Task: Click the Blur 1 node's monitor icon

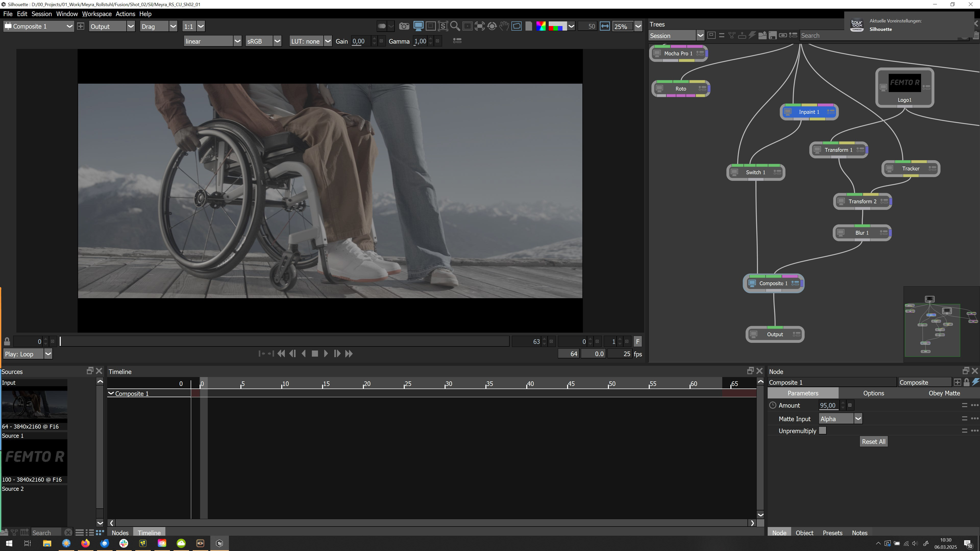Action: coord(841,233)
